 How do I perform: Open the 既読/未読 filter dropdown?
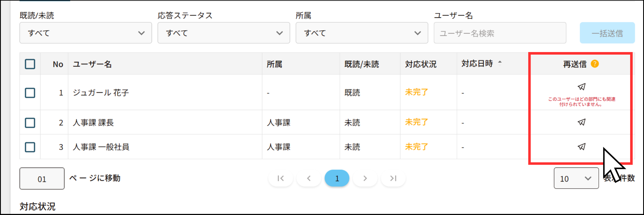coord(85,33)
